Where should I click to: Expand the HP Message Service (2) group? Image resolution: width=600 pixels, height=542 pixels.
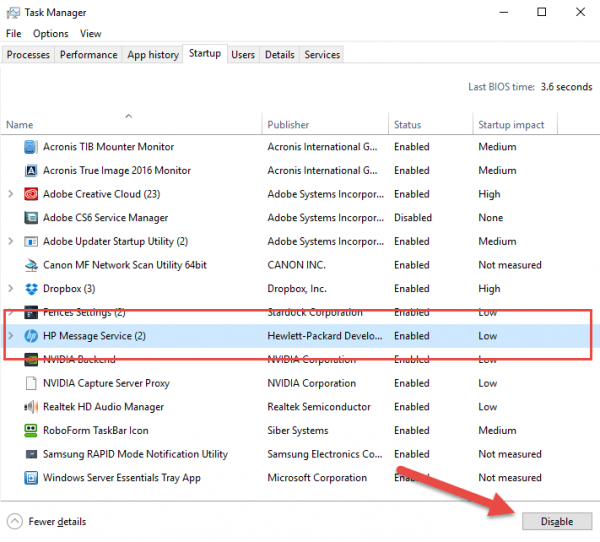click(x=11, y=336)
